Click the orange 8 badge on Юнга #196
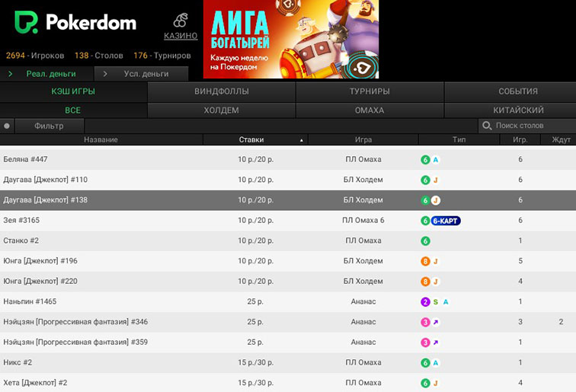The width and height of the screenshot is (576, 392). tap(425, 261)
